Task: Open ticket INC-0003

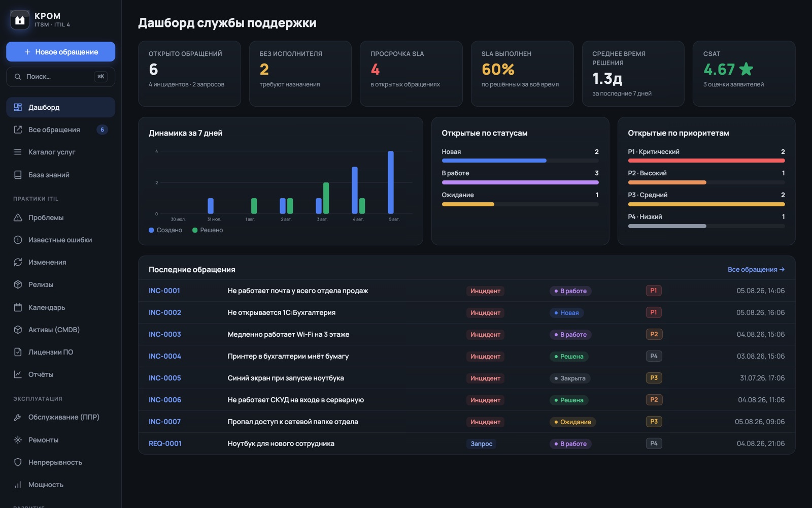Action: pos(165,334)
